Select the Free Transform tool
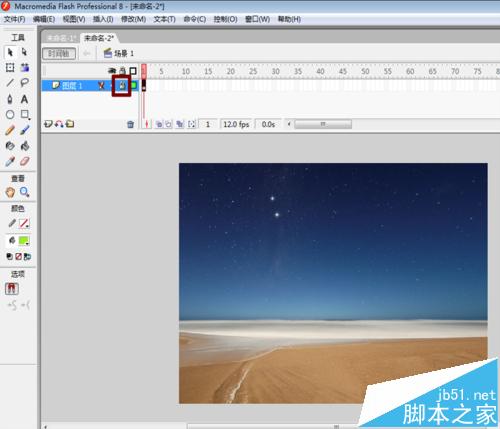This screenshot has width=500, height=429. [x=10, y=68]
